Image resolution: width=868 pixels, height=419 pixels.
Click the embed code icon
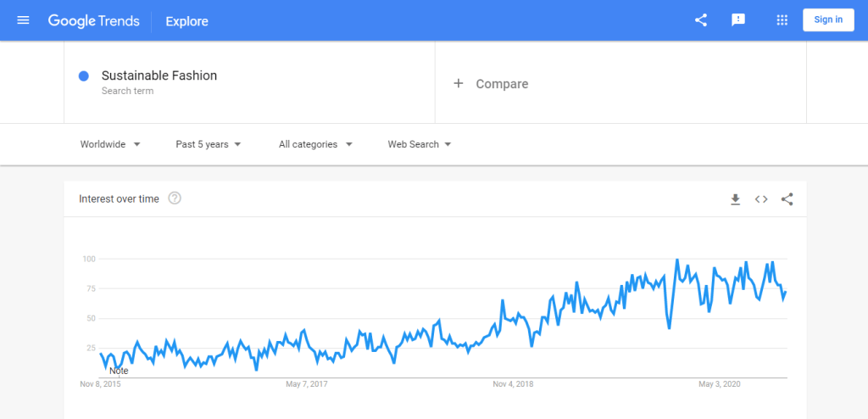pos(761,199)
